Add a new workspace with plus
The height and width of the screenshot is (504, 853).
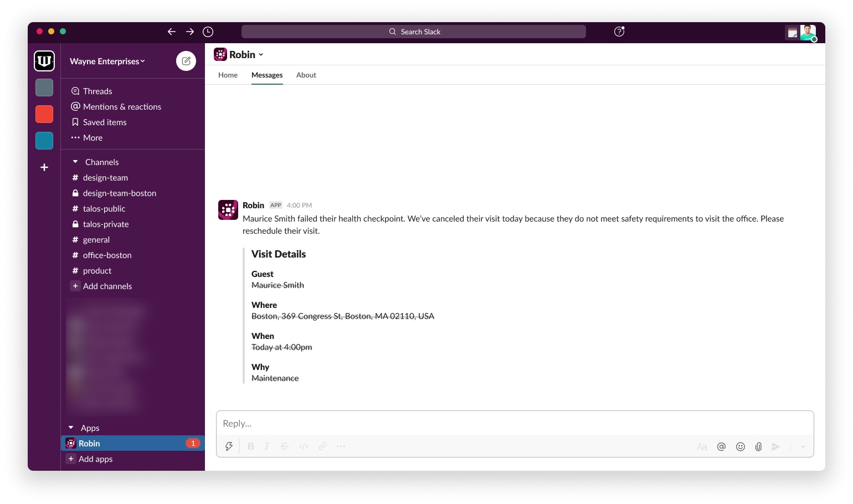coord(44,167)
